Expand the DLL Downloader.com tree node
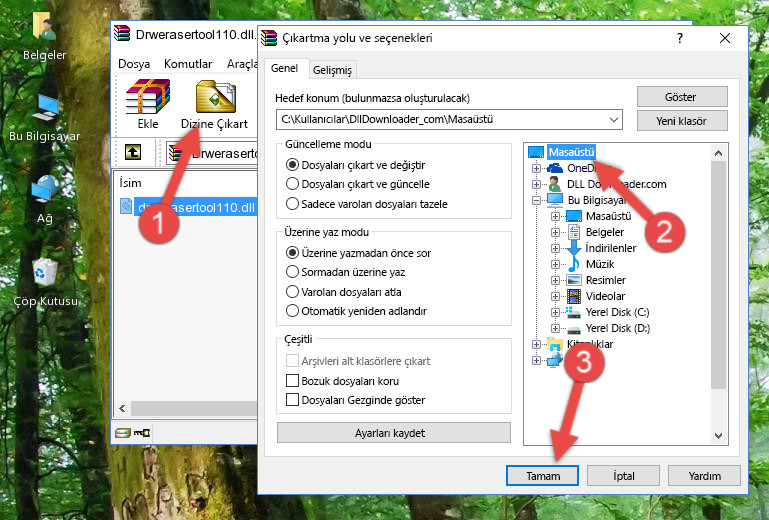 (x=536, y=184)
